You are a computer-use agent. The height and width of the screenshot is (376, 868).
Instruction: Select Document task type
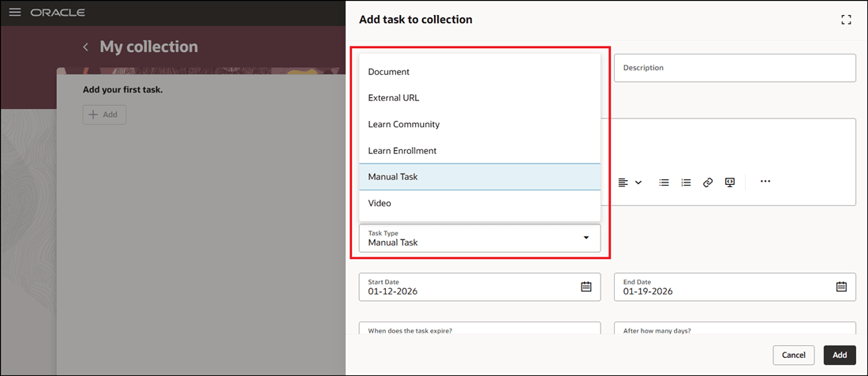(x=480, y=72)
